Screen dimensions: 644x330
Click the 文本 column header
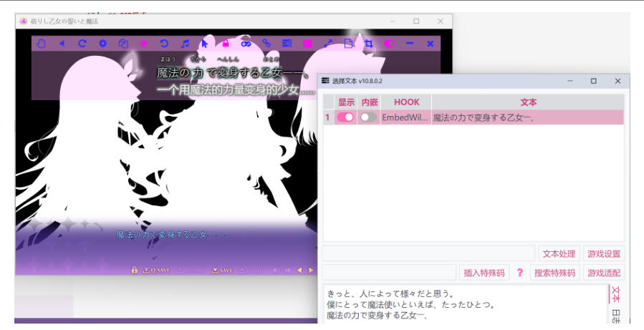(528, 102)
